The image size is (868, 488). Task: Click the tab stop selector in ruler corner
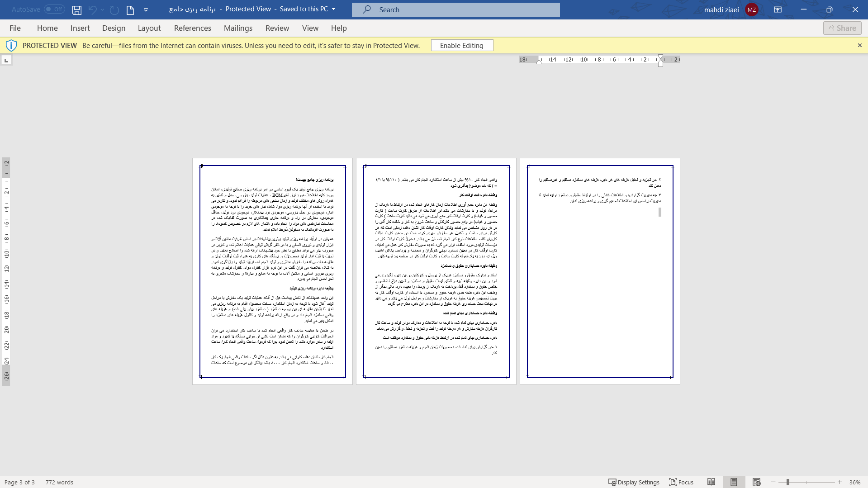pos(6,60)
